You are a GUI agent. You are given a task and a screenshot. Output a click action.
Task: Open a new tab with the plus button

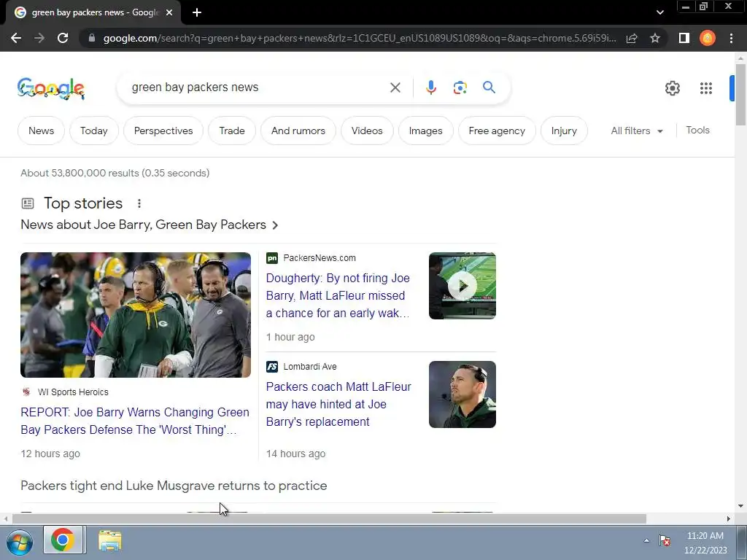pos(197,13)
